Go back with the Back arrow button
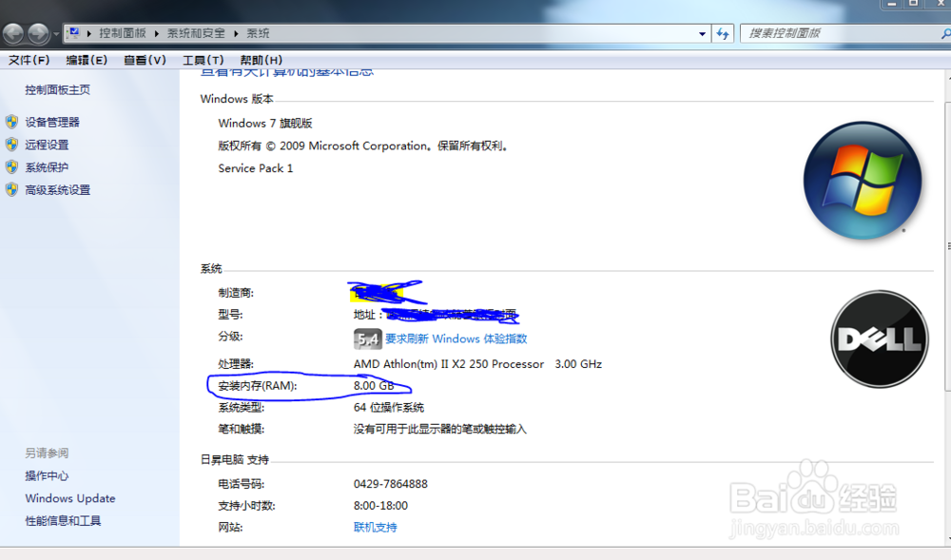Image resolution: width=951 pixels, height=560 pixels. click(x=13, y=33)
